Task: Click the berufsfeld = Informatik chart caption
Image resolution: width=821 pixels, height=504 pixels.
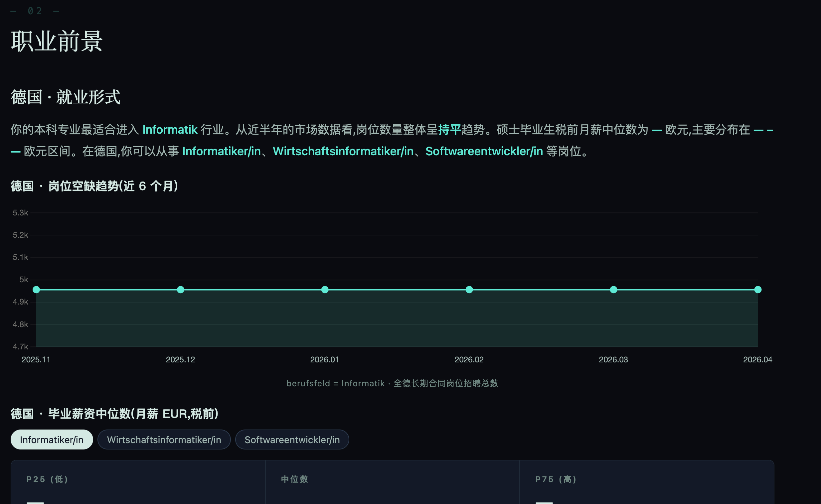Action: pos(392,383)
